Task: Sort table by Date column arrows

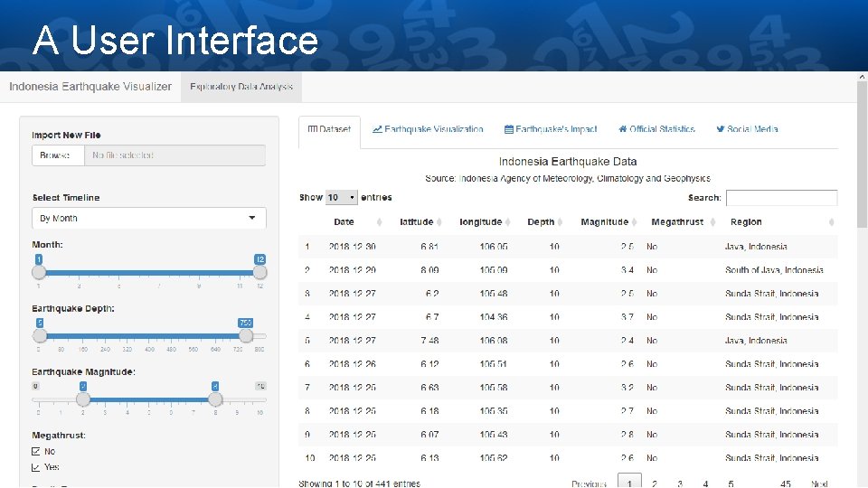Action: pos(379,222)
